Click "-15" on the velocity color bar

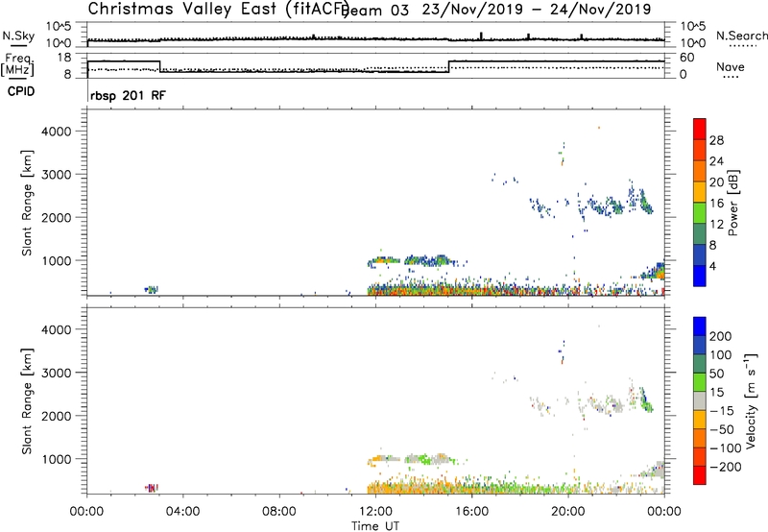click(721, 411)
